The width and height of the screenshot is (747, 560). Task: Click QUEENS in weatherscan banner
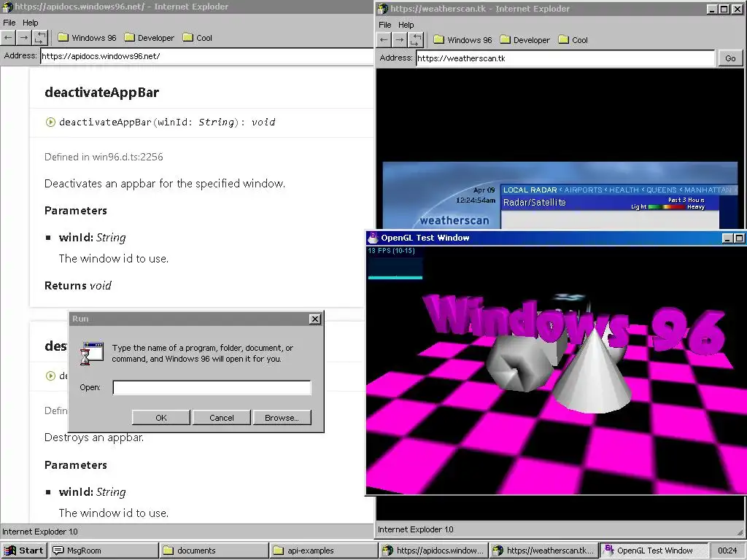tap(661, 190)
